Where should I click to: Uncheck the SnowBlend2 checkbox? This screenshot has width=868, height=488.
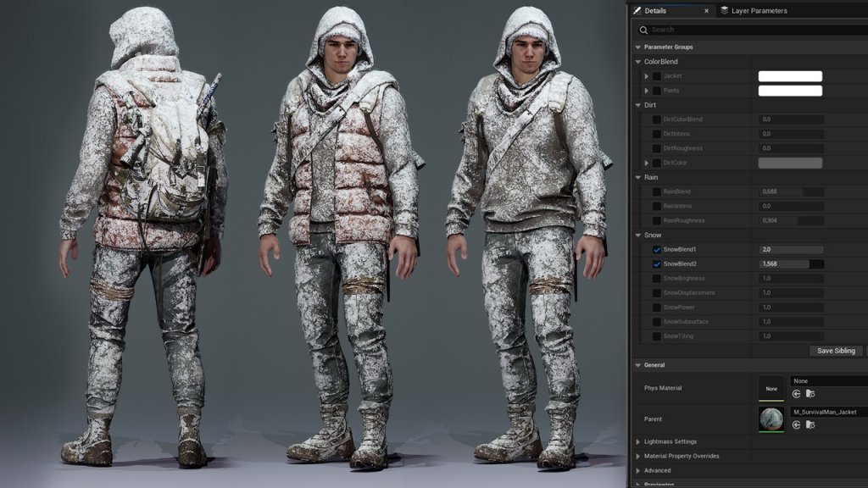click(x=657, y=264)
